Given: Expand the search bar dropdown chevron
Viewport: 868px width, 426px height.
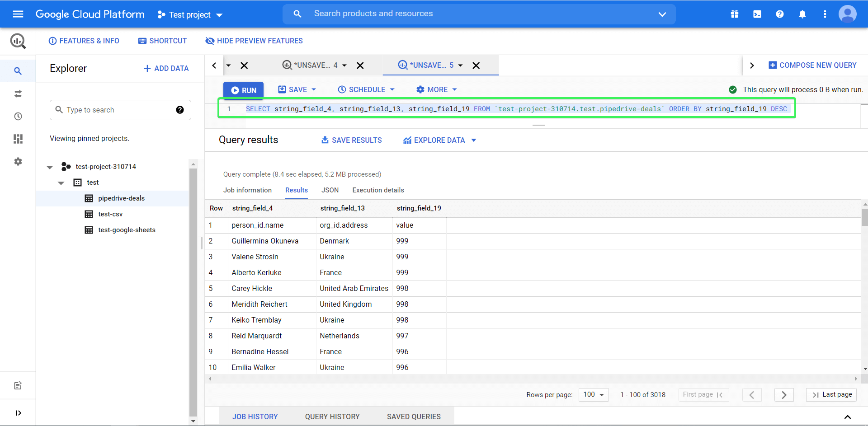Looking at the screenshot, I should [x=662, y=14].
